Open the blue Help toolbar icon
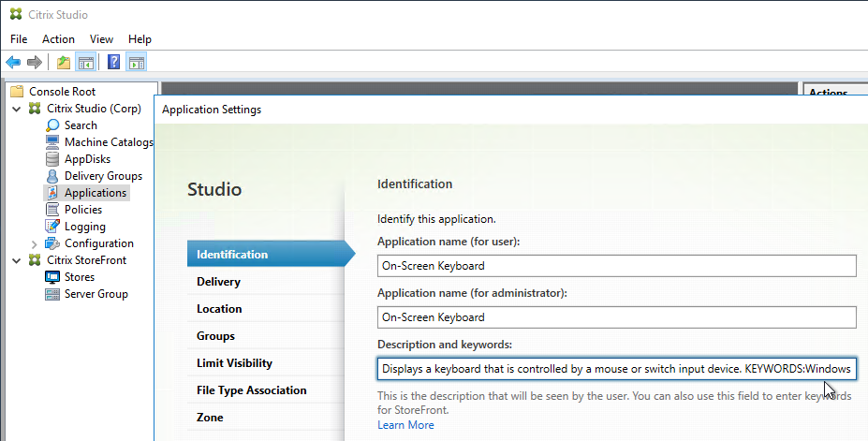 click(x=113, y=62)
